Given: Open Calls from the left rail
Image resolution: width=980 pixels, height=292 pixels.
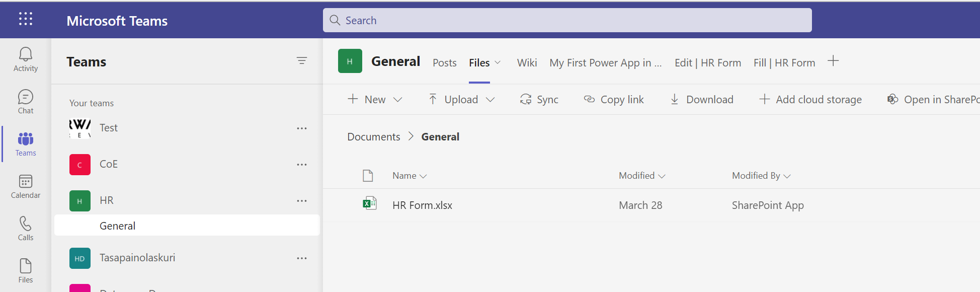Looking at the screenshot, I should tap(26, 229).
